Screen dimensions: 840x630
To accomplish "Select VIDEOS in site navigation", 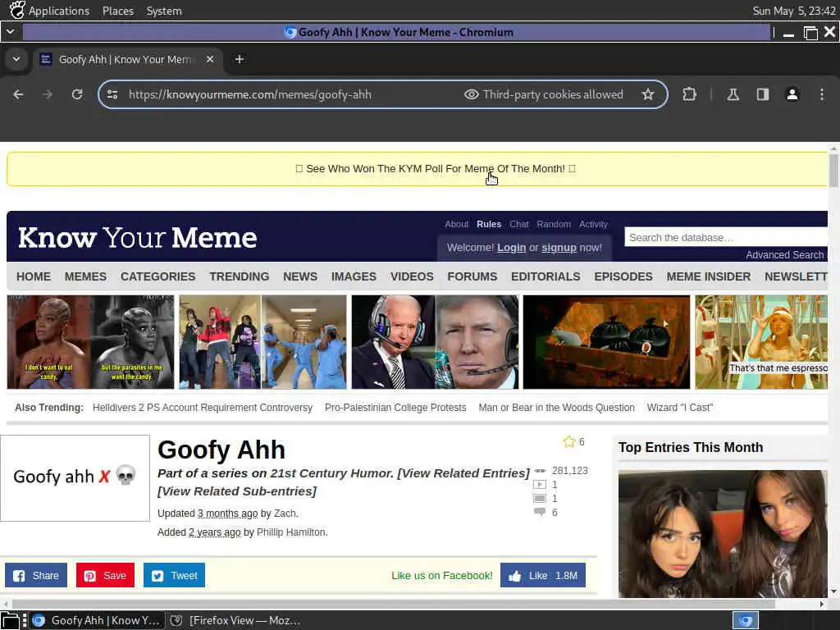I will point(412,276).
